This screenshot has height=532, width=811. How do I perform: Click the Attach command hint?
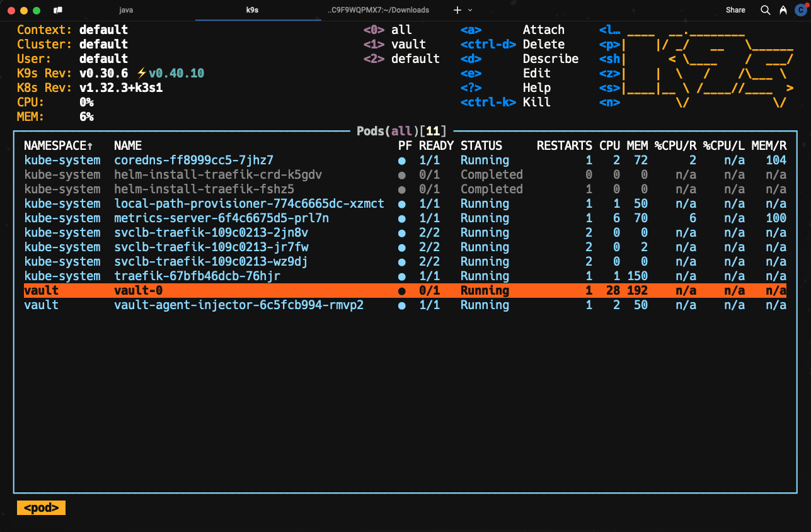(544, 30)
